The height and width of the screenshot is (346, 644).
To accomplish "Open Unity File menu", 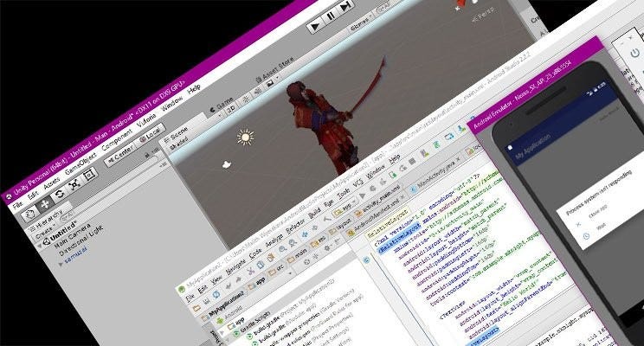I will [17, 205].
